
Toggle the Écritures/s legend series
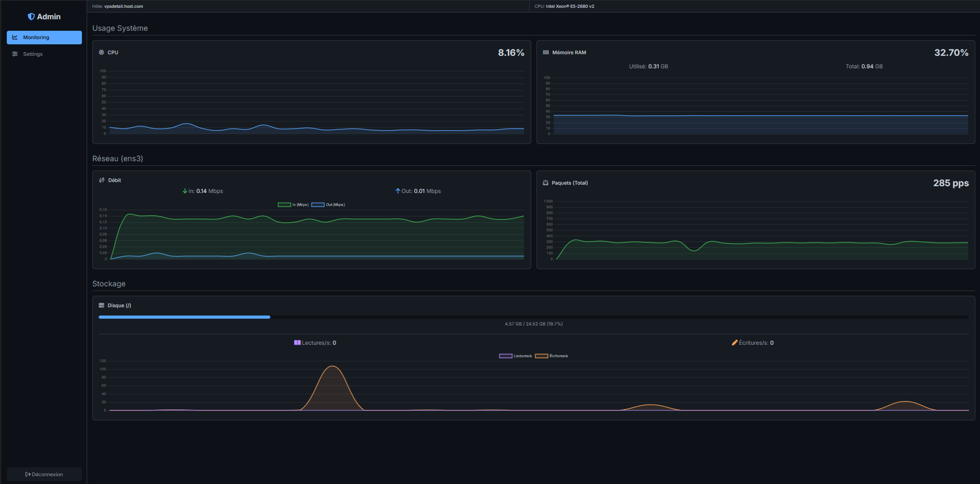pos(552,356)
